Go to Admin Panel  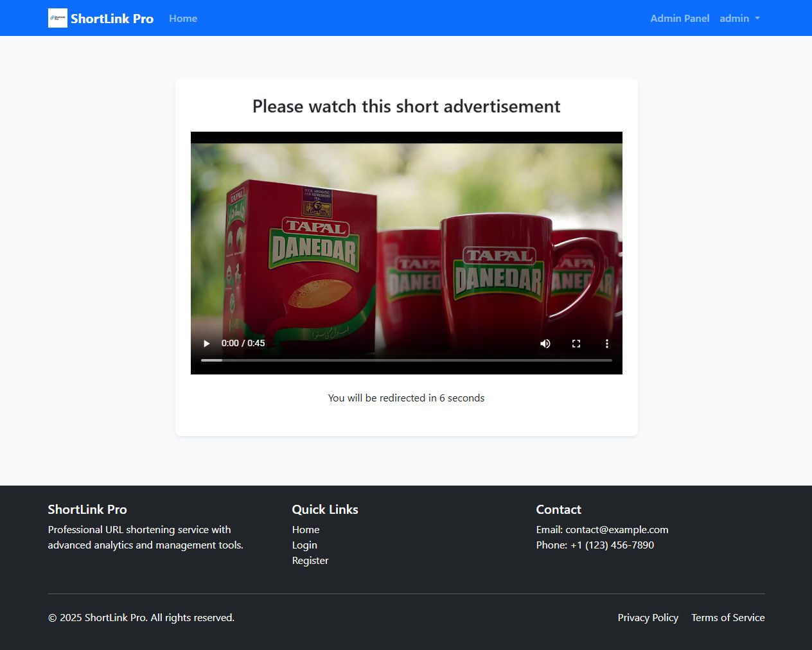pos(680,18)
